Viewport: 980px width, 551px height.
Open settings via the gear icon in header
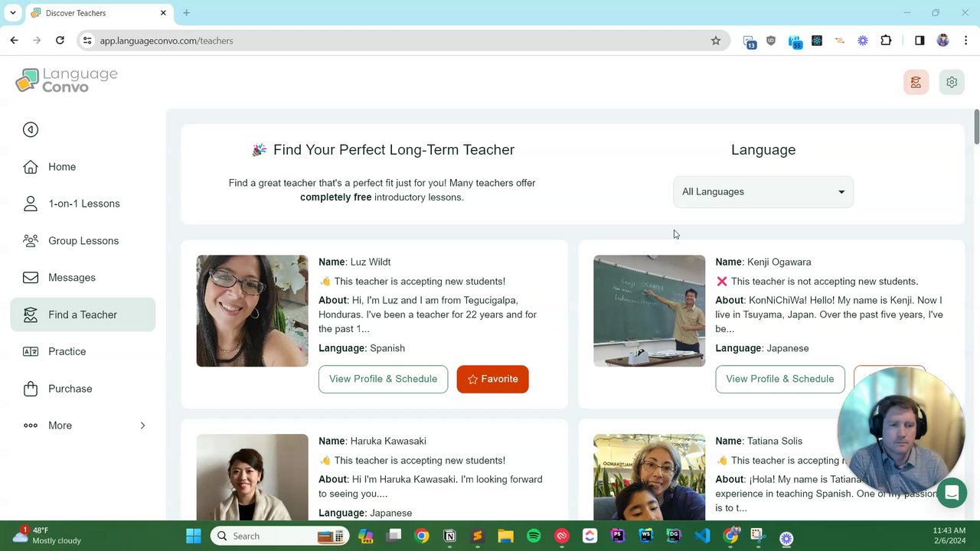coord(952,82)
